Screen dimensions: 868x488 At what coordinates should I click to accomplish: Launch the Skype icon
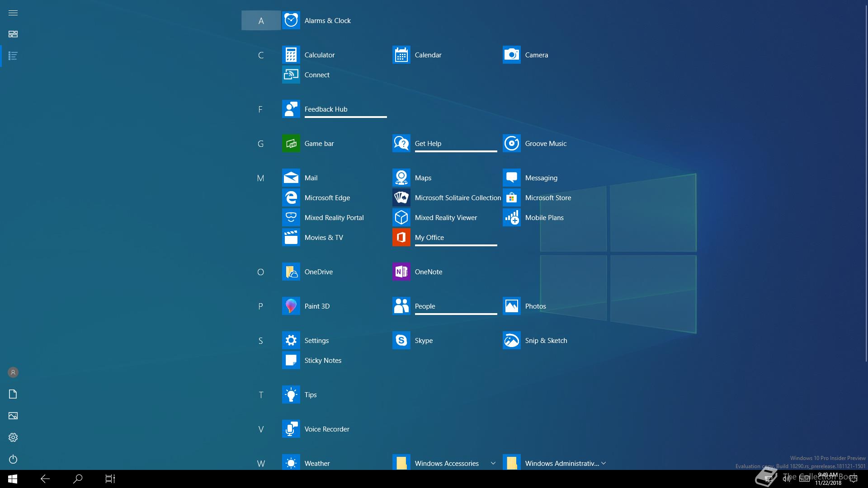(x=401, y=341)
